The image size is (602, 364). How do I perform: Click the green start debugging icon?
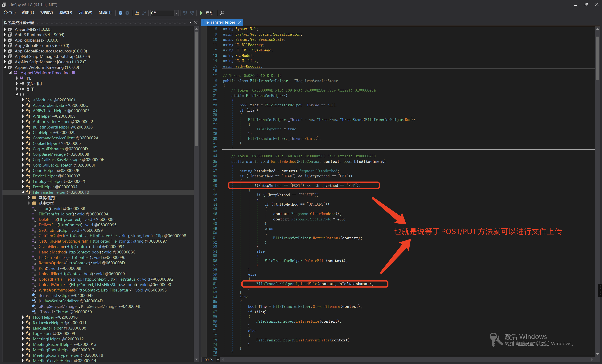coord(202,13)
